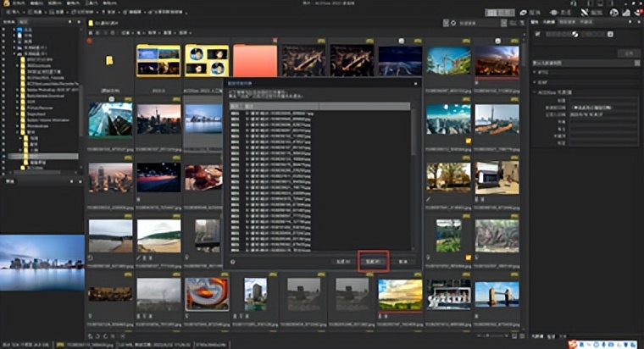Image resolution: width=644 pixels, height=349 pixels.
Task: Click the quick search field above thumbnails
Action: coord(479,23)
